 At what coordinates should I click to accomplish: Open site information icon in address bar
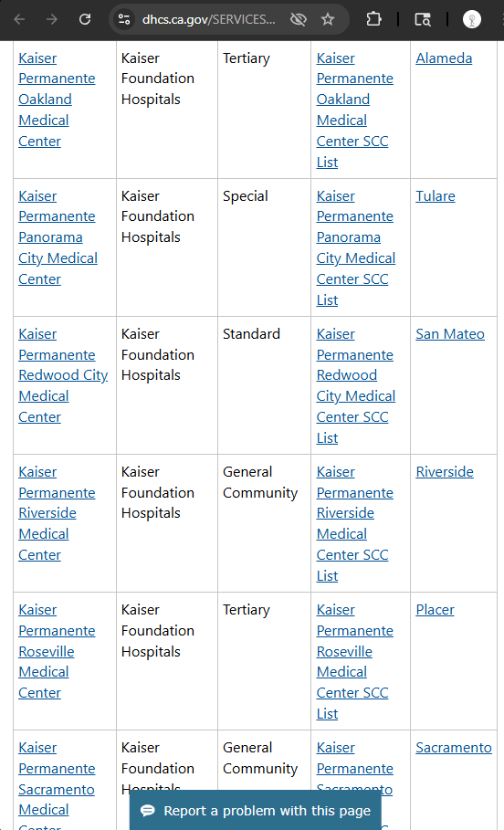point(124,19)
